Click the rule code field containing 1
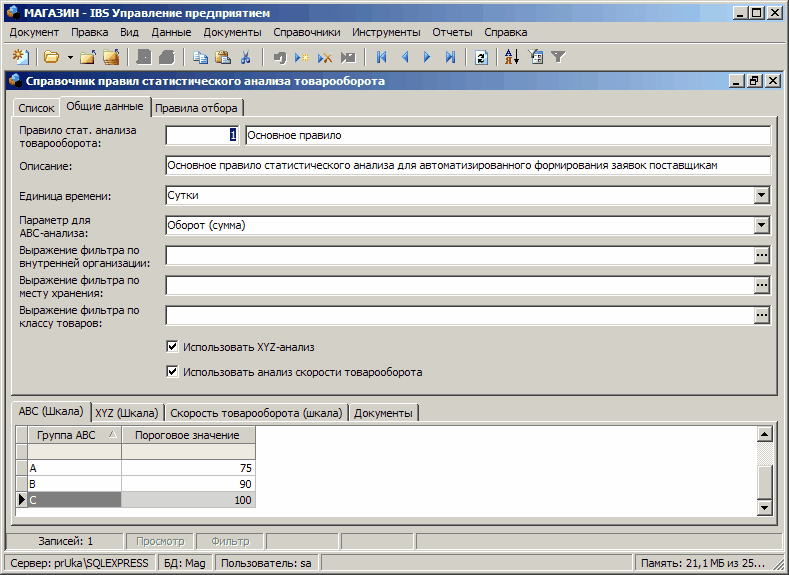Viewport: 789px width, 575px height. [202, 135]
